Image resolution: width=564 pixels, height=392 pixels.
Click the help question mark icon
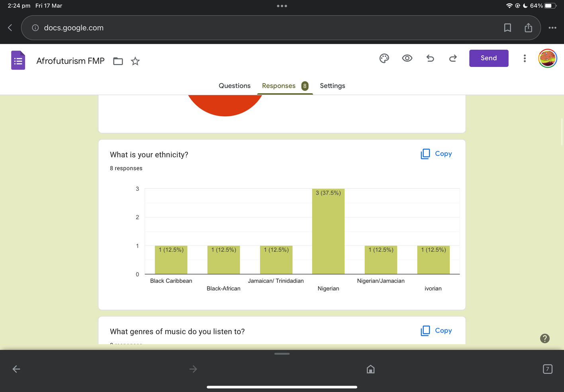544,339
